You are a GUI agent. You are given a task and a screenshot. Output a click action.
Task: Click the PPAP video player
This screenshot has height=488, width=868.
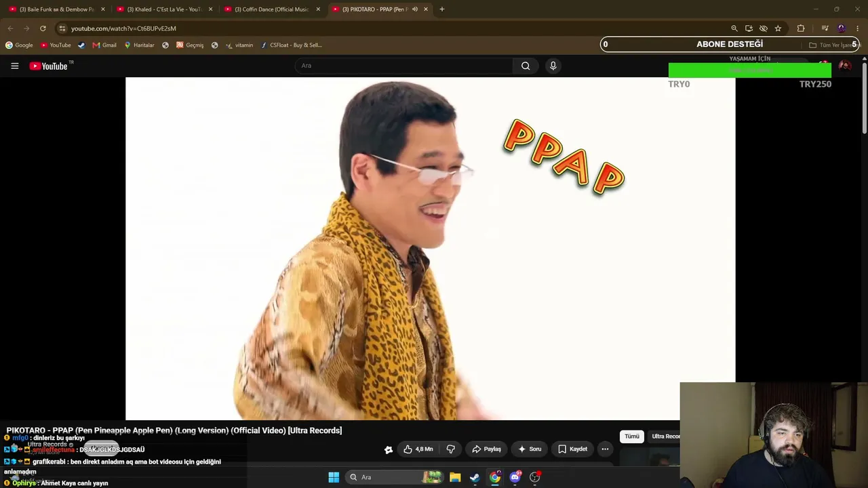point(430,249)
